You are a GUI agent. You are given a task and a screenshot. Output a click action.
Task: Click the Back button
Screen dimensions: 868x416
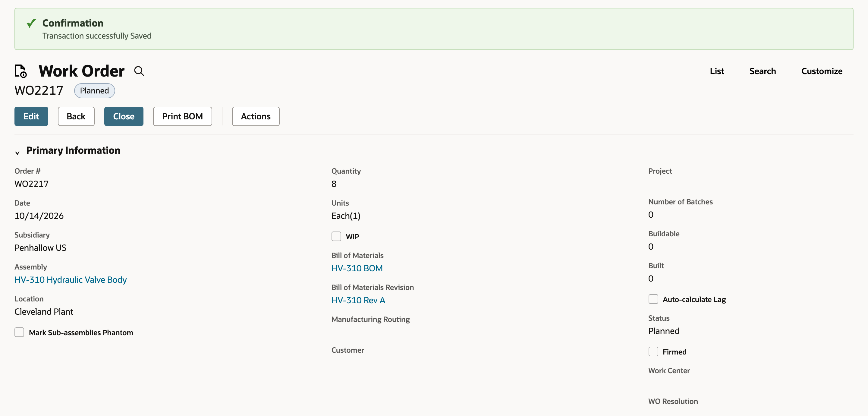76,116
